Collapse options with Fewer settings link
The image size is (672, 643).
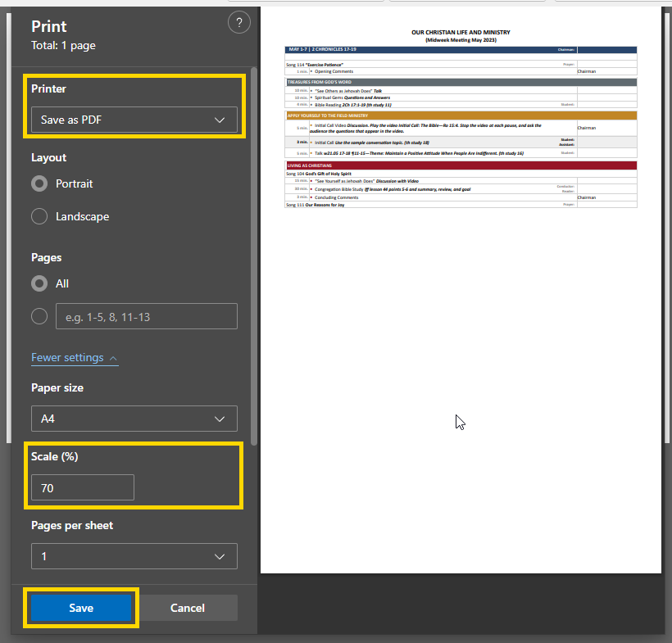pyautogui.click(x=67, y=358)
